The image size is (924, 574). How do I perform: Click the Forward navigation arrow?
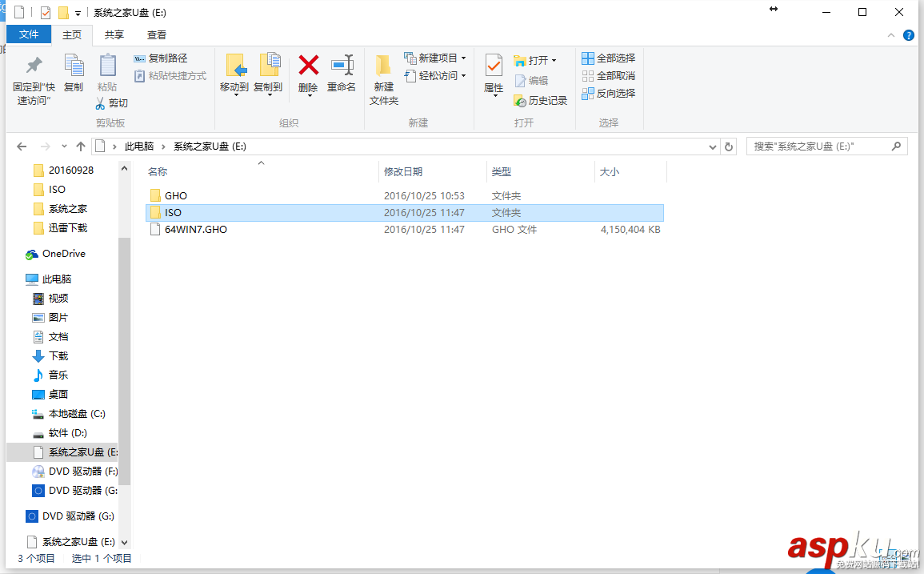(46, 147)
